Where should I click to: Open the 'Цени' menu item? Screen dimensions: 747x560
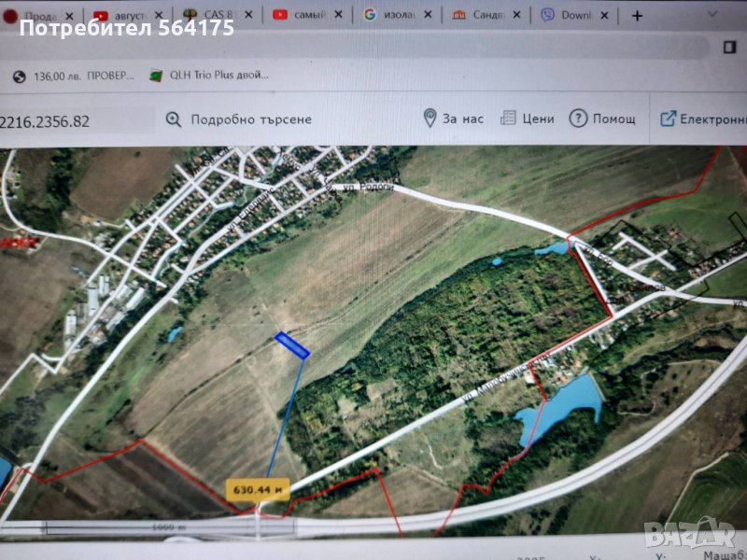tap(538, 119)
